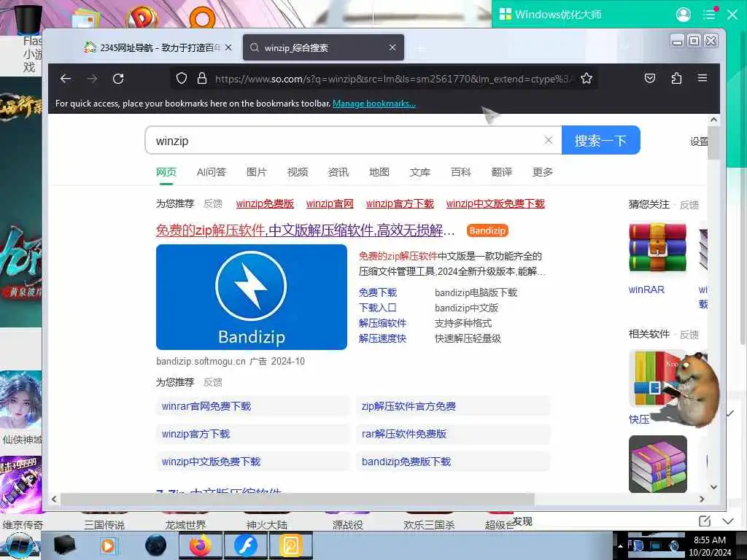The height and width of the screenshot is (560, 747).
Task: Switch to the AI问答 search tab
Action: [211, 172]
